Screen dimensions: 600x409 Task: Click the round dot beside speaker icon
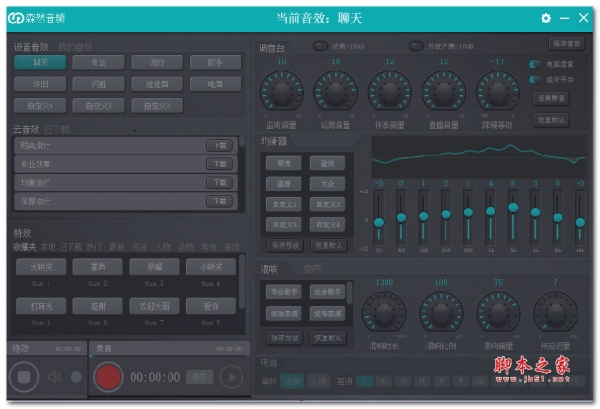(x=76, y=377)
